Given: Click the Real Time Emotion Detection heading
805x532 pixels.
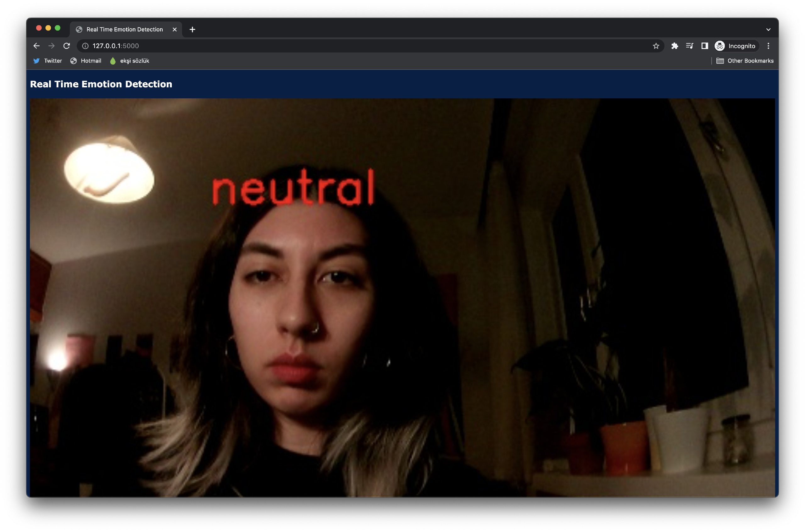Looking at the screenshot, I should (101, 84).
